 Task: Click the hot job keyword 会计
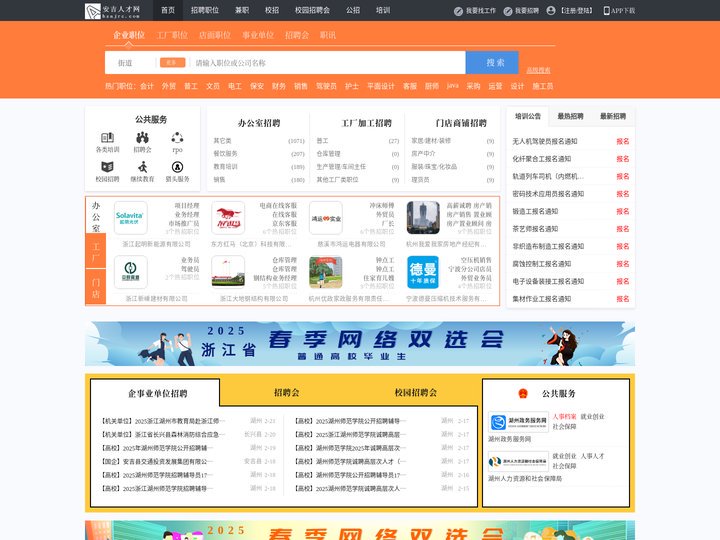[x=147, y=86]
